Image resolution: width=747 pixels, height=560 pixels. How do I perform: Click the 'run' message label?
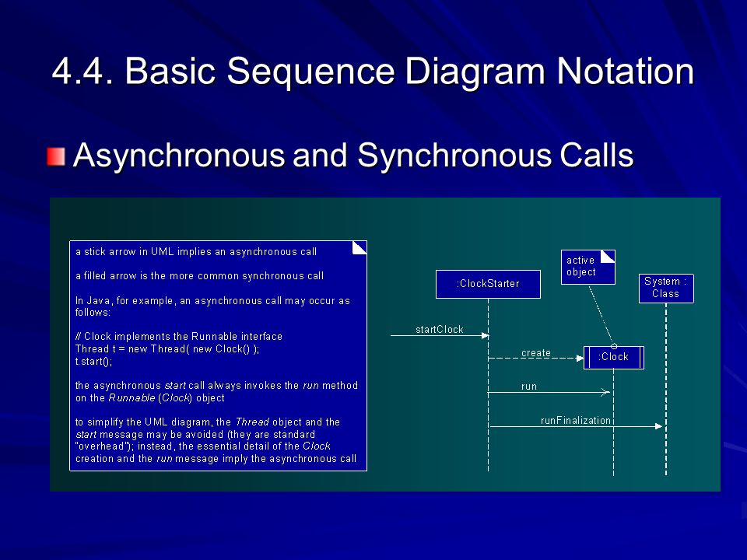[529, 387]
